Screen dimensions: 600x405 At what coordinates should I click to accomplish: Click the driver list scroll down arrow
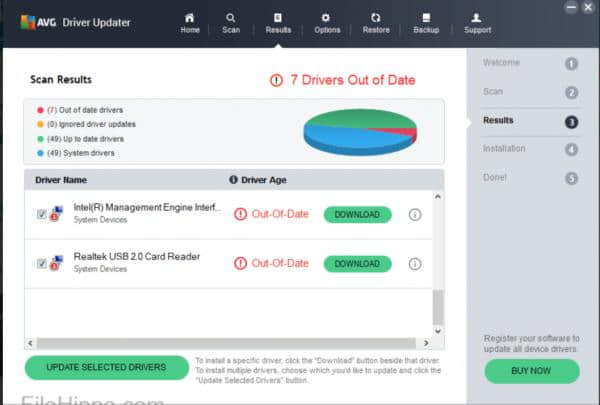[437, 331]
